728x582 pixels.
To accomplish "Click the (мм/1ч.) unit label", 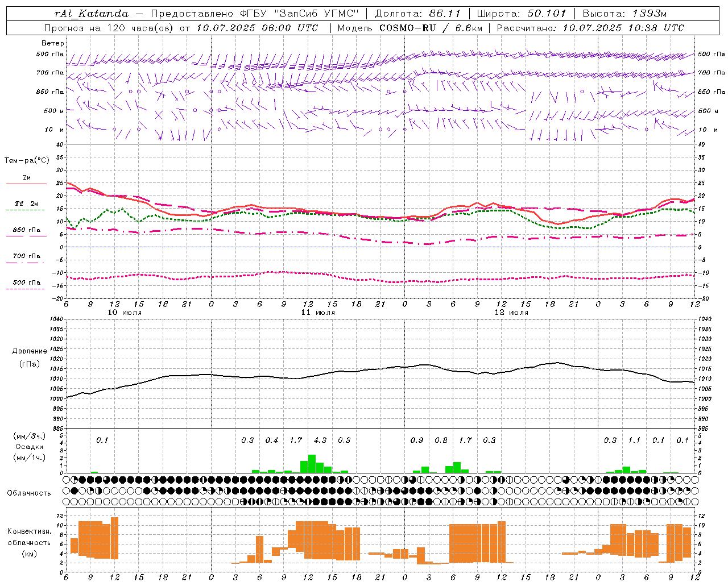I will click(x=30, y=458).
